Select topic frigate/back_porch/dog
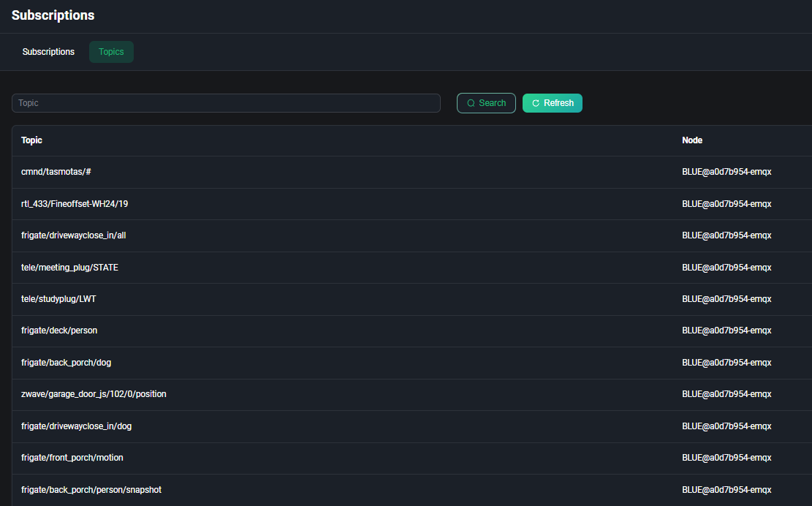Image resolution: width=812 pixels, height=506 pixels. tap(67, 363)
